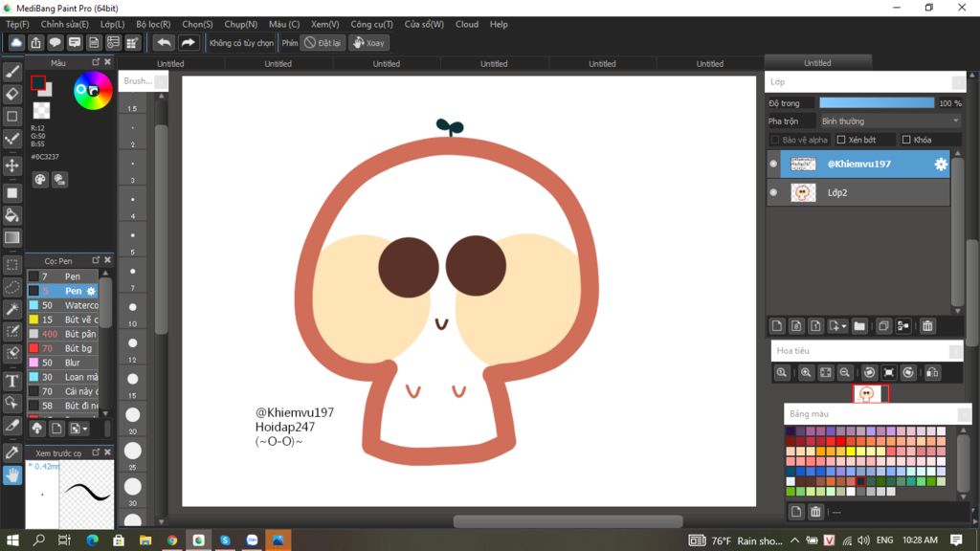
Task: Select the Blur brush row
Action: click(x=62, y=363)
